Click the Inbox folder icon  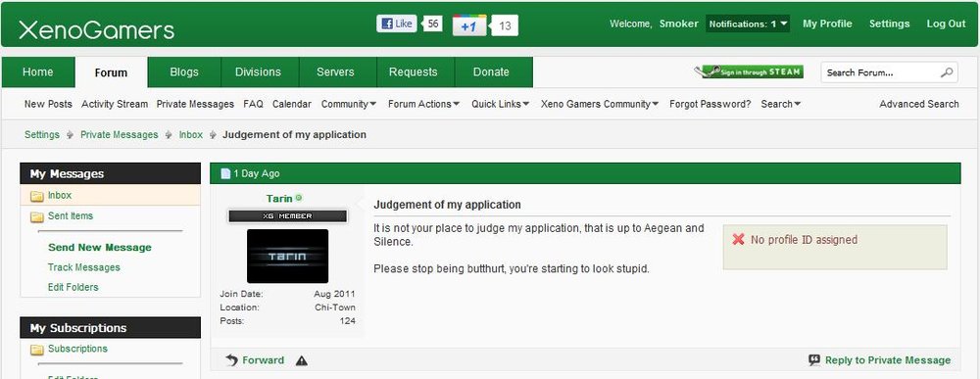coord(37,196)
